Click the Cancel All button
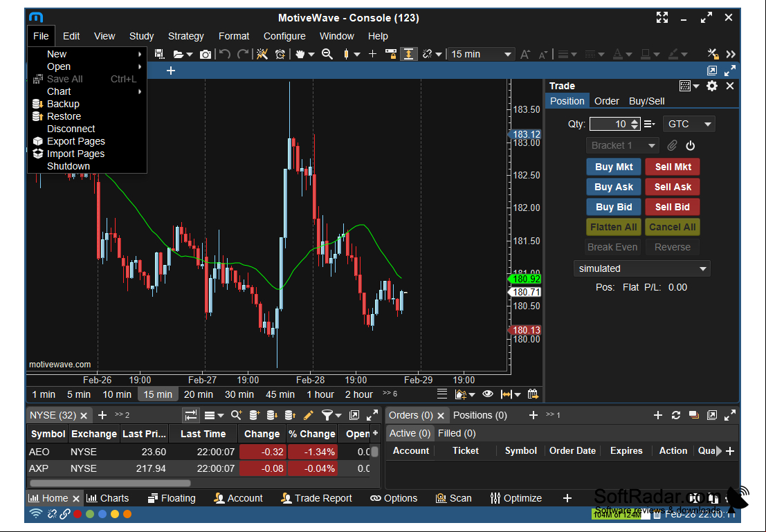Screen dimensions: 766x532 (673, 227)
